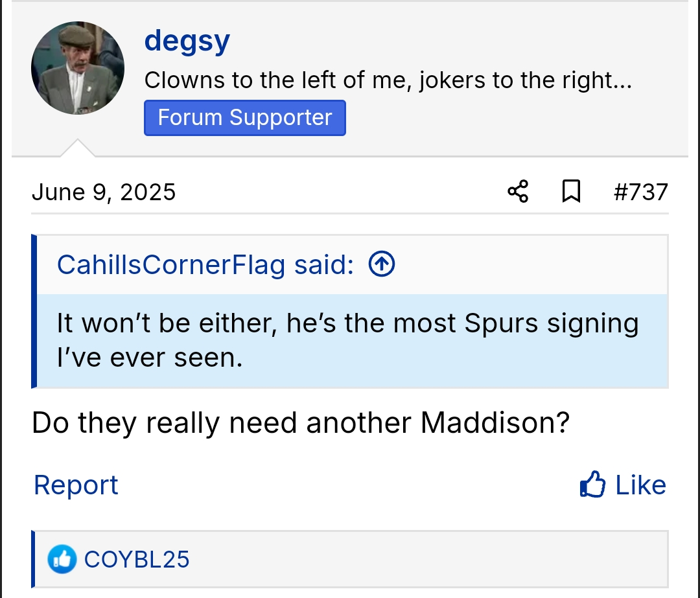Bookmark this post using the bookmark icon
This screenshot has width=700, height=598.
pos(570,192)
